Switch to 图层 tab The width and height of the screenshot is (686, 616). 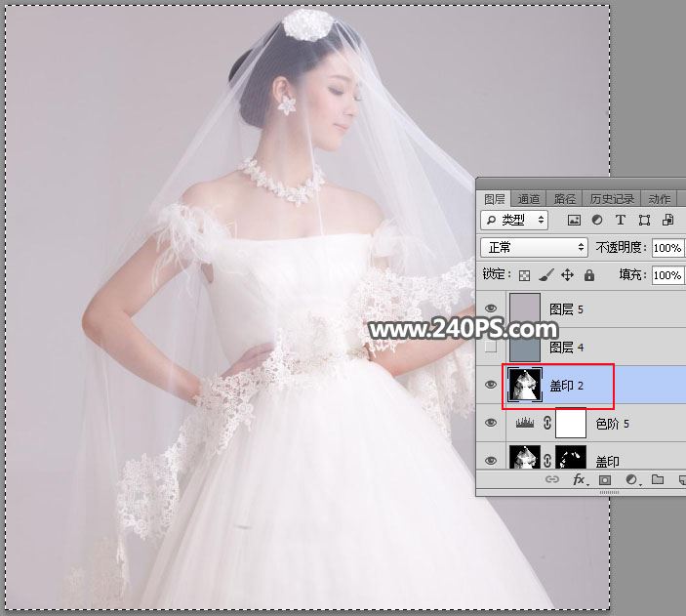point(495,199)
